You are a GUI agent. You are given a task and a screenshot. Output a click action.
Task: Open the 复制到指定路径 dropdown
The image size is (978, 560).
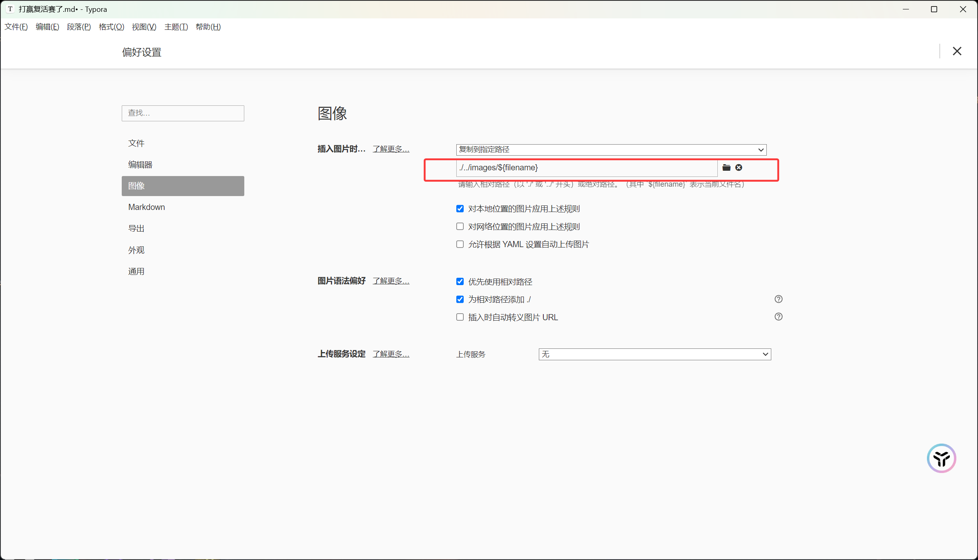[x=611, y=149]
